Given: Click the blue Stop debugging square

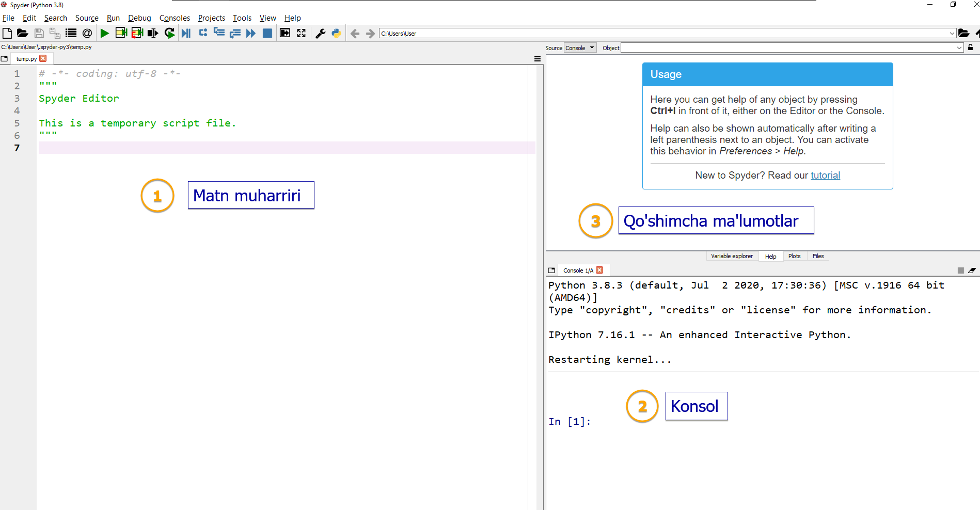Looking at the screenshot, I should pos(267,34).
